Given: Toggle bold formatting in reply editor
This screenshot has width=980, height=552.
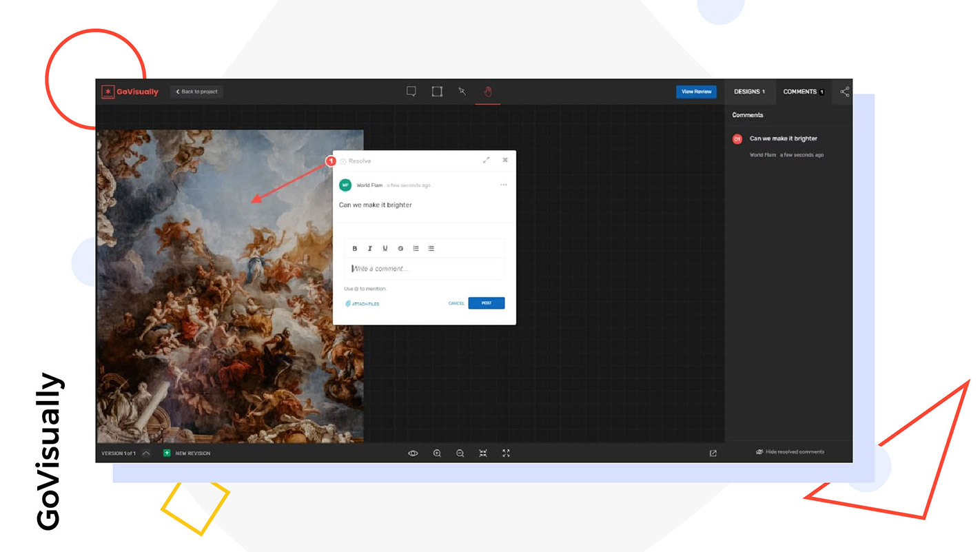Looking at the screenshot, I should tap(355, 249).
